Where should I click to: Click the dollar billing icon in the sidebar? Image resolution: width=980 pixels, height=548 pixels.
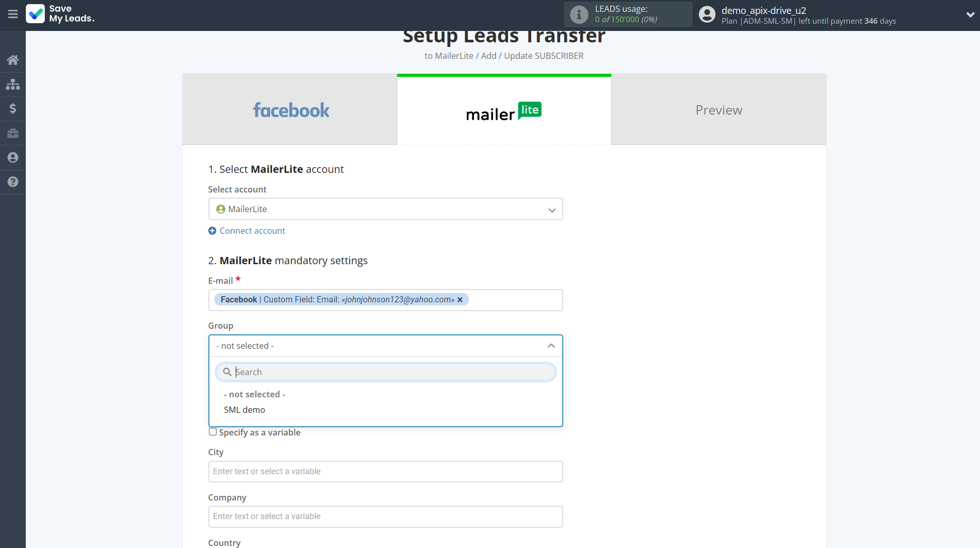13,108
